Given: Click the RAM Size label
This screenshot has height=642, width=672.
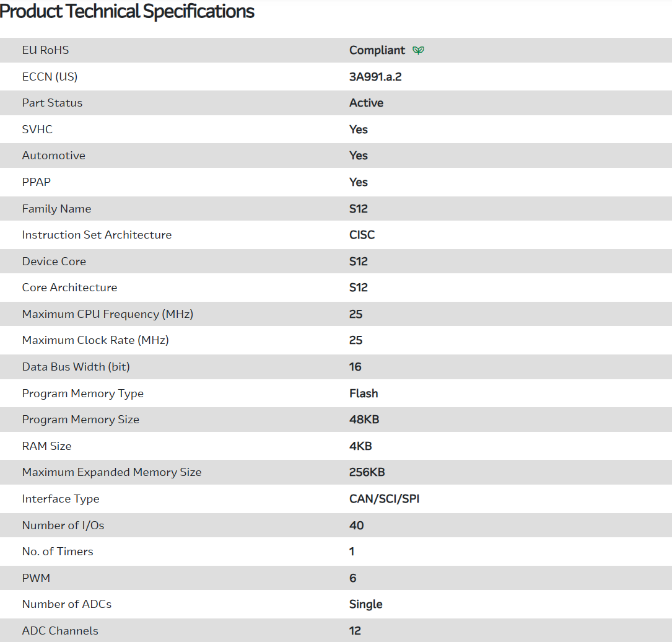Looking at the screenshot, I should pos(46,446).
